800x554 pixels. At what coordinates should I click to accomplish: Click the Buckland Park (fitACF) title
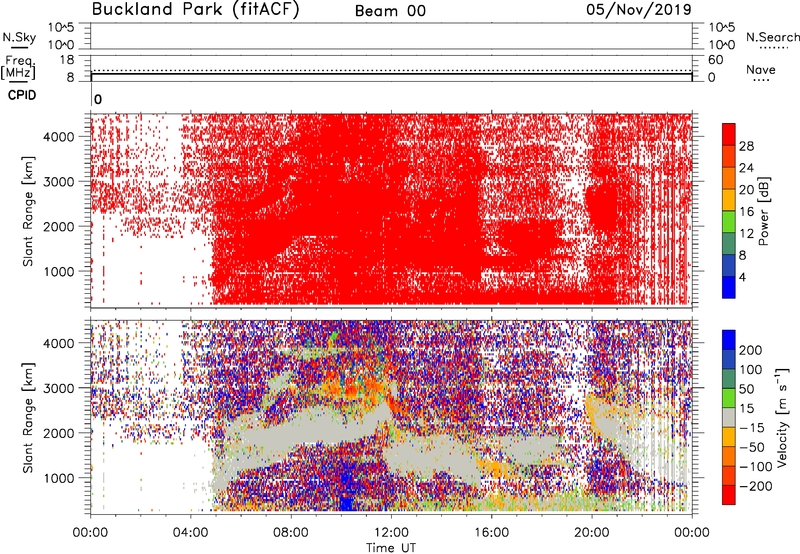point(195,10)
